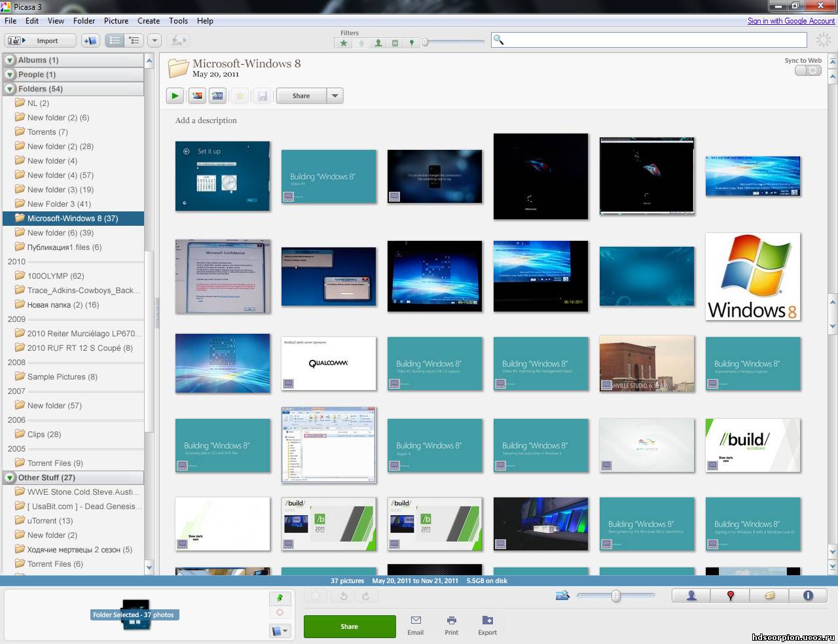Viewport: 838px width, 644px height.
Task: Open the Picture menu
Action: click(x=117, y=21)
